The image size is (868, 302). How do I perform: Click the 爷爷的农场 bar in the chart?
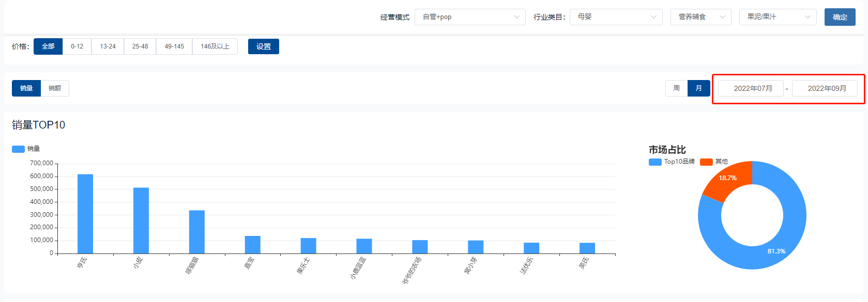click(420, 247)
